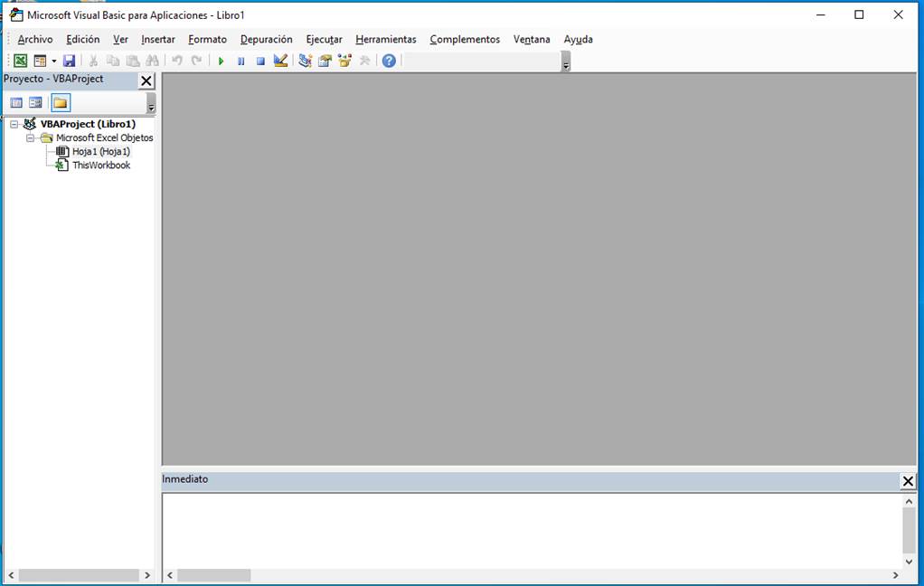Close the Inmediato window

click(x=908, y=482)
